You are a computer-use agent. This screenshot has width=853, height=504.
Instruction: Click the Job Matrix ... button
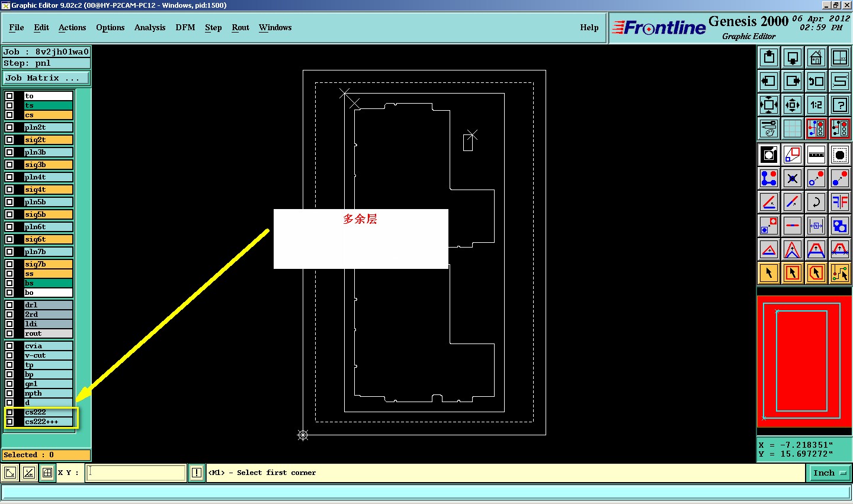46,78
